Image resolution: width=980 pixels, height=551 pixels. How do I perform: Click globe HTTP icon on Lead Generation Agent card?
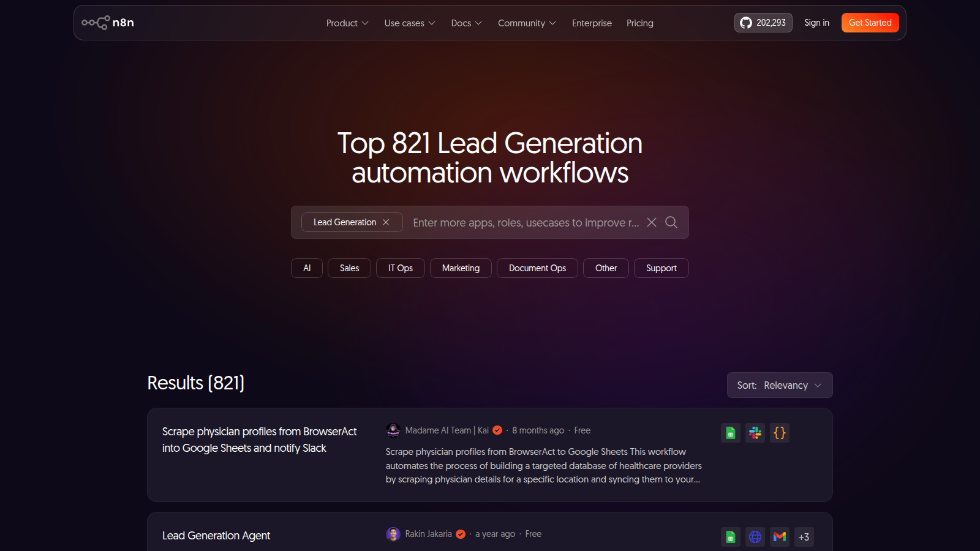[x=755, y=537]
